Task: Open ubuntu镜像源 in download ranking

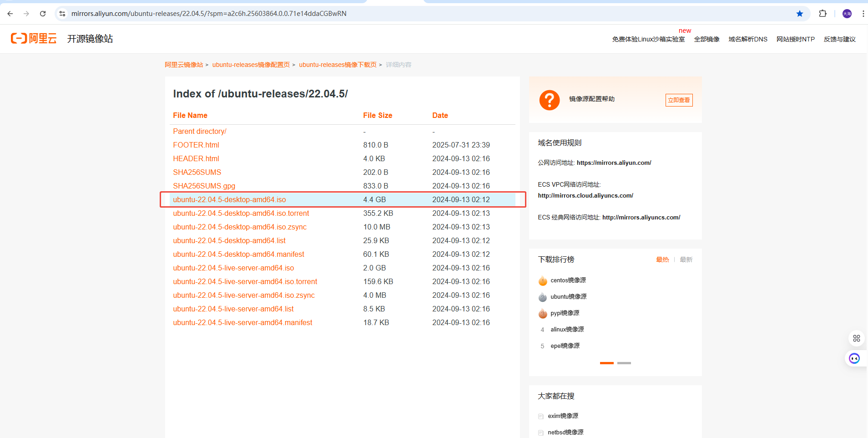Action: coord(569,297)
